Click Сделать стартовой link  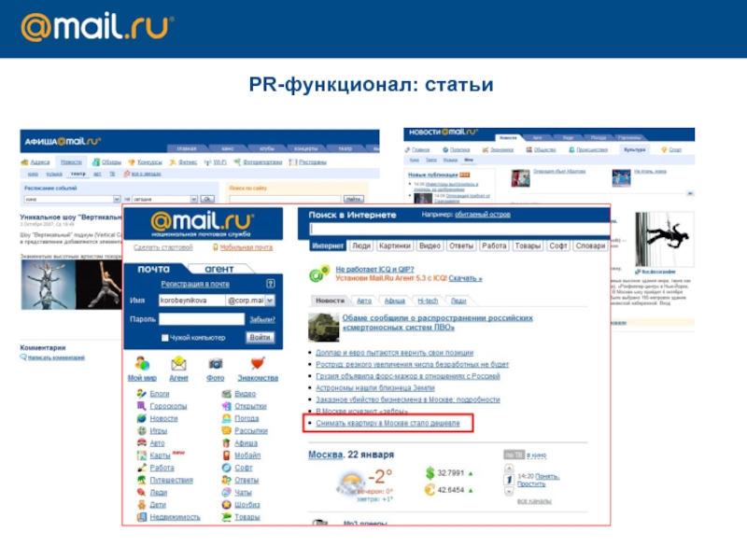(x=163, y=247)
